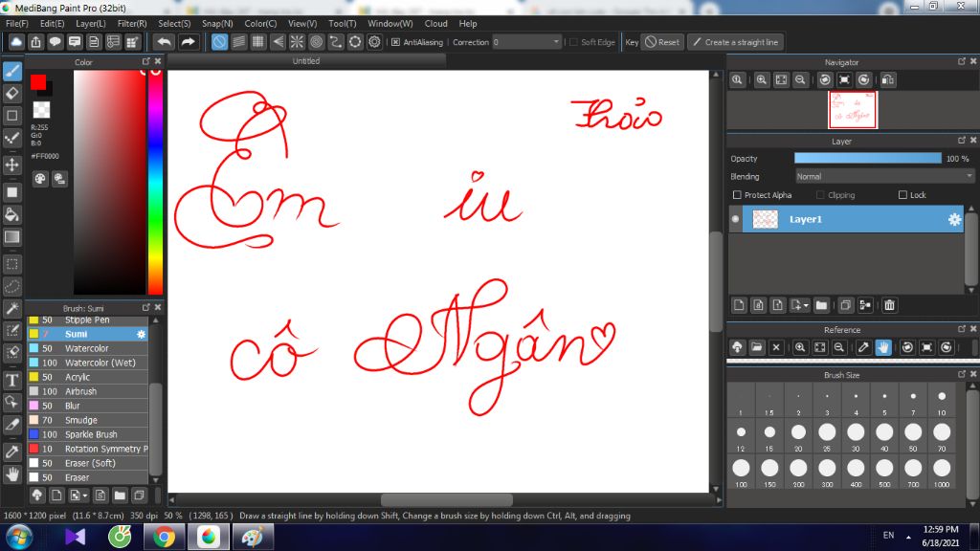Open the Blending mode dropdown
This screenshot has height=551, width=980.
pos(883,177)
